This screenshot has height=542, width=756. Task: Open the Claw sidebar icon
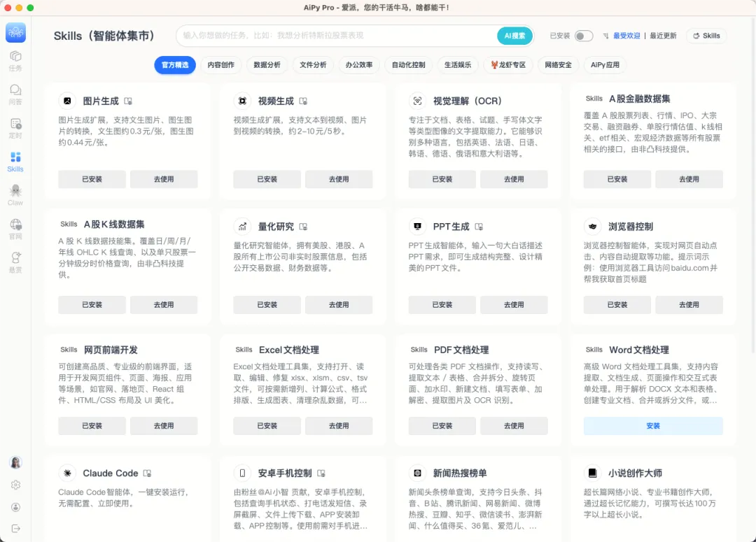click(15, 196)
